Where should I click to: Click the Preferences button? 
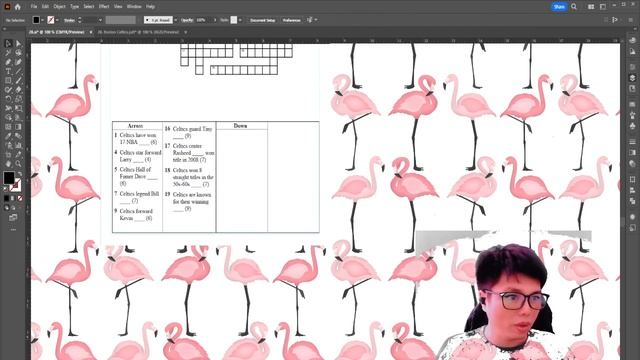[x=291, y=20]
